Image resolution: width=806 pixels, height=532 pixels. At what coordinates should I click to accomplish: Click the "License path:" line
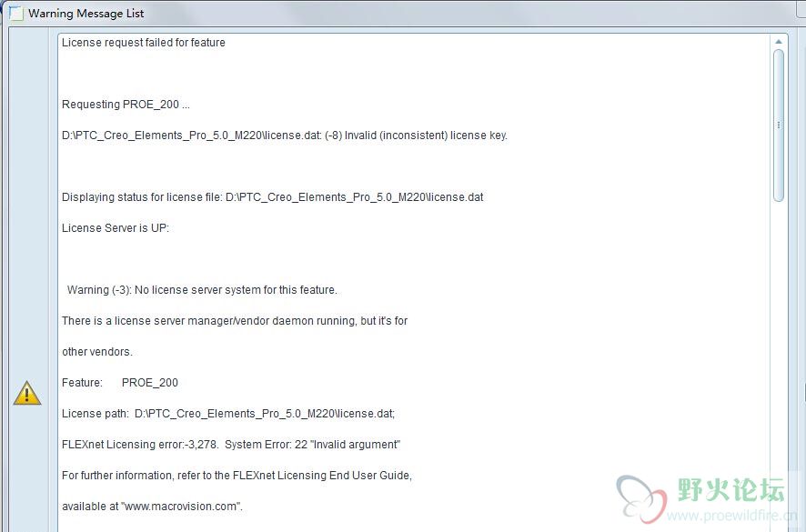coord(228,414)
